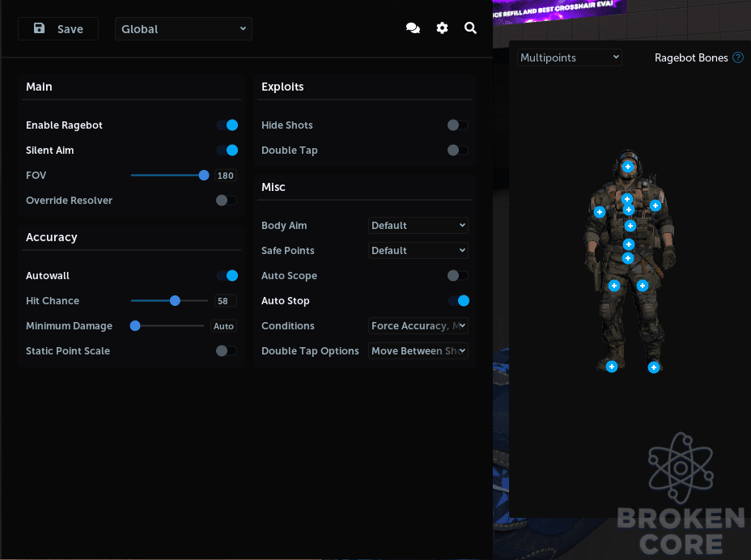Select the neck bone point just below the head
The height and width of the screenshot is (560, 751).
pyautogui.click(x=627, y=198)
